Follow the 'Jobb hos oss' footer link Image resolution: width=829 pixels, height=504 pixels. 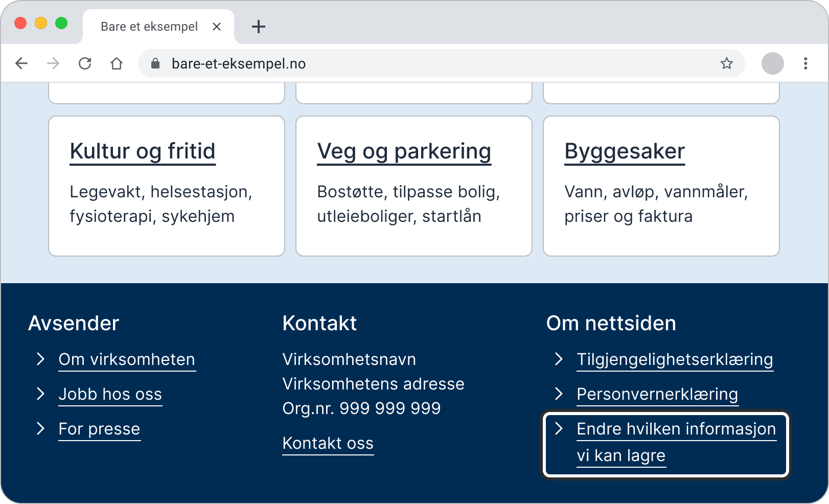point(110,395)
